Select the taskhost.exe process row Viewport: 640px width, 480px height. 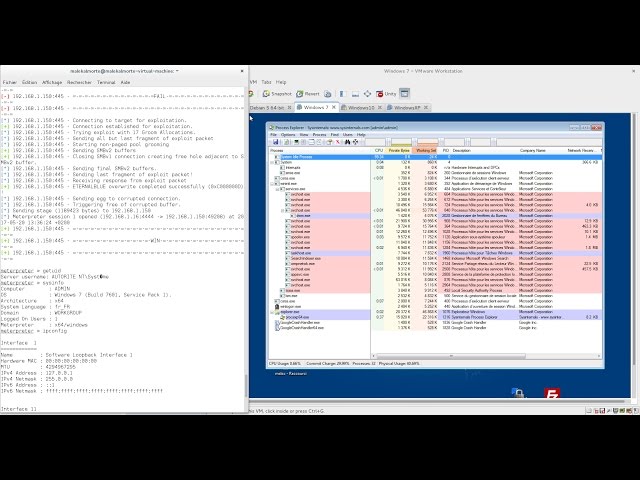click(x=435, y=253)
